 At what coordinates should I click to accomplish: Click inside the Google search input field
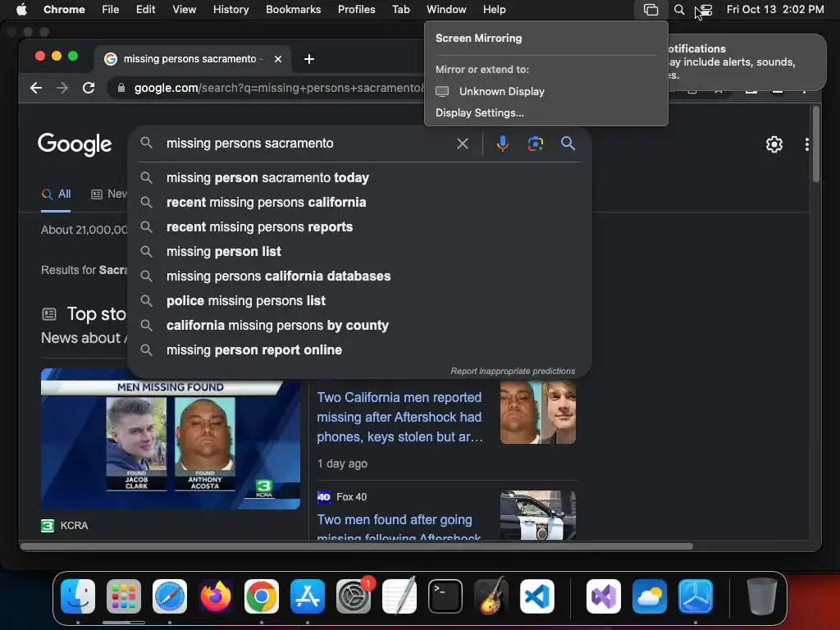click(305, 144)
